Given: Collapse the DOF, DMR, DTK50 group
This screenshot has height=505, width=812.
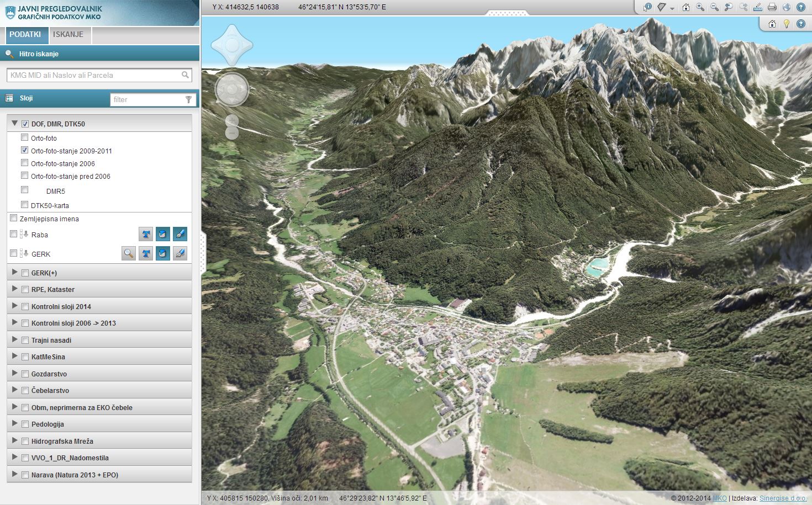Looking at the screenshot, I should [15, 124].
